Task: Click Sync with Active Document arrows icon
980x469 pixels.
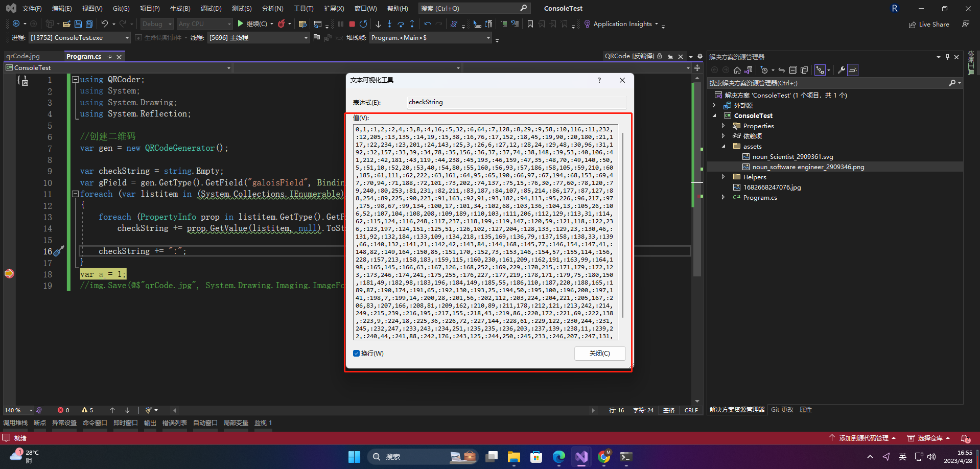Action: point(782,70)
